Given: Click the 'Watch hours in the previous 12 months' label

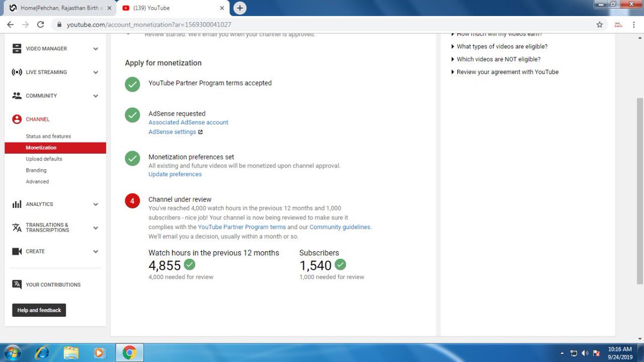Looking at the screenshot, I should [x=214, y=253].
